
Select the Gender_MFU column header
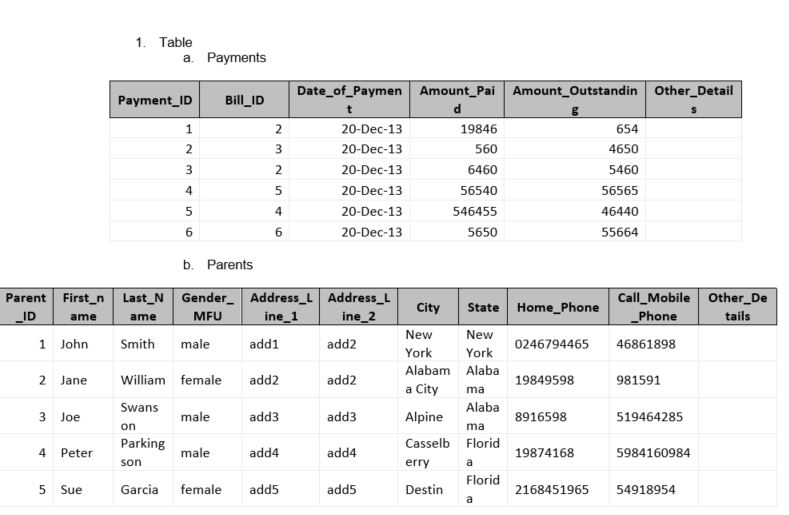(207, 307)
